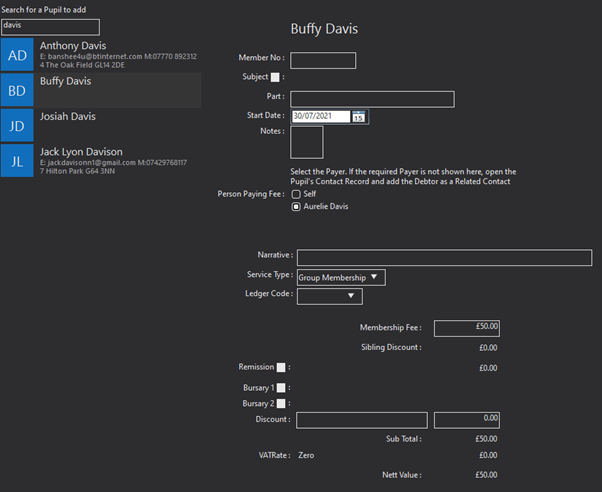Enable the Bursary 1 checkbox
The height and width of the screenshot is (492, 602).
coord(281,388)
